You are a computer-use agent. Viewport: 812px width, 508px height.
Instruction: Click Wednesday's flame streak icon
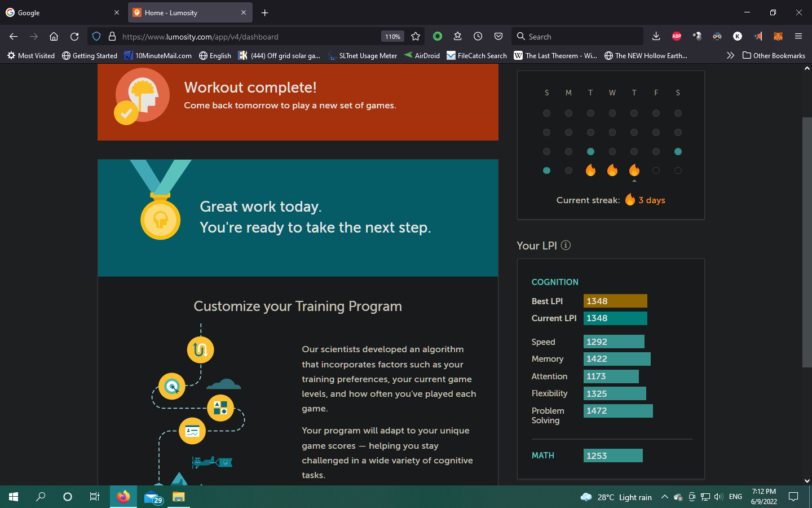point(612,170)
